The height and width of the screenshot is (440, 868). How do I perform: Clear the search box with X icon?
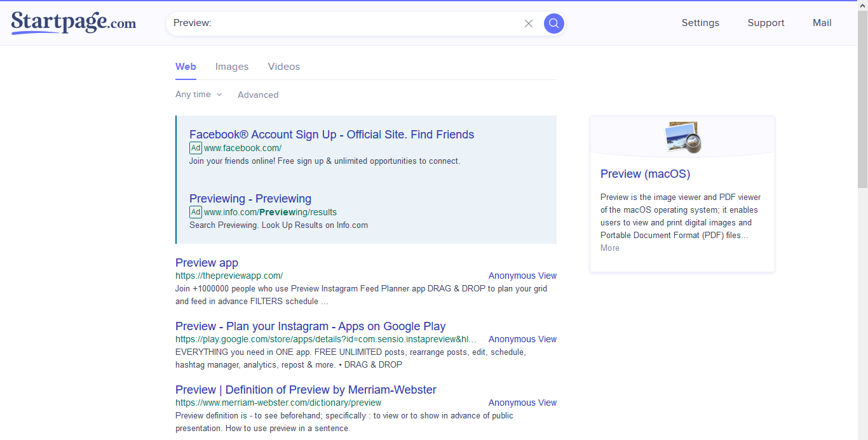pos(528,23)
